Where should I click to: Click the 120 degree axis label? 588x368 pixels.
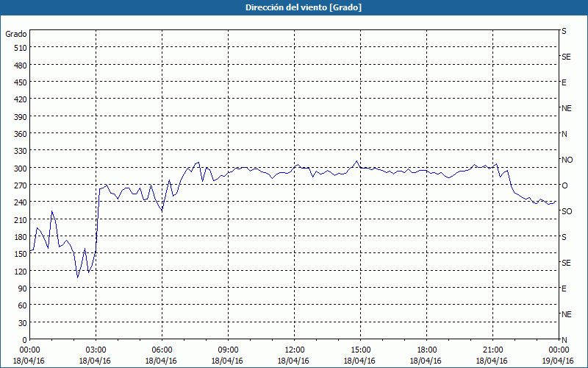point(21,271)
